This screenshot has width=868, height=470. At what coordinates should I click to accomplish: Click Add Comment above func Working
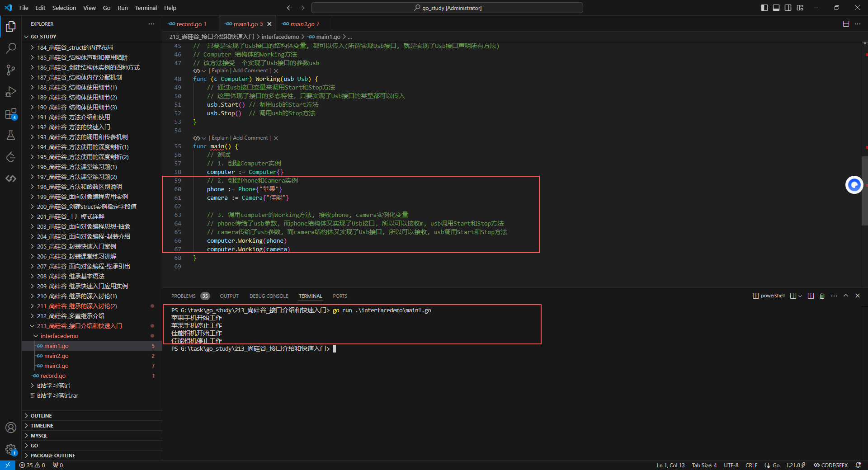250,70
